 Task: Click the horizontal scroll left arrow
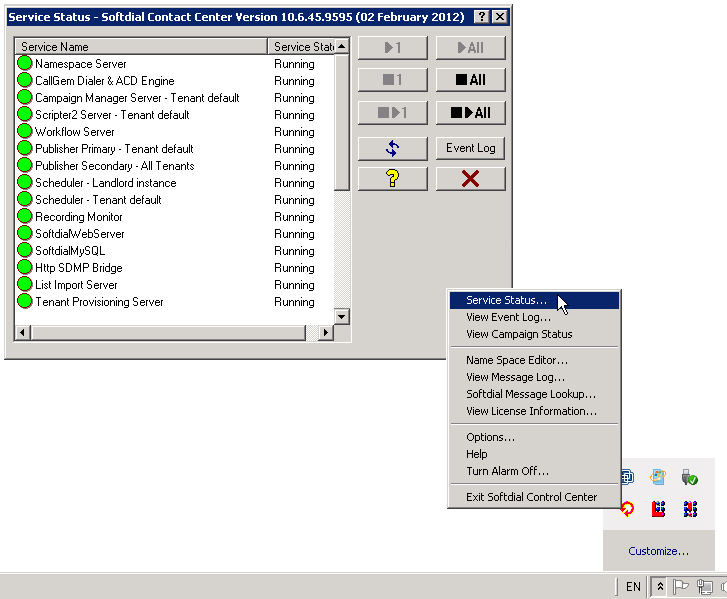[x=23, y=332]
